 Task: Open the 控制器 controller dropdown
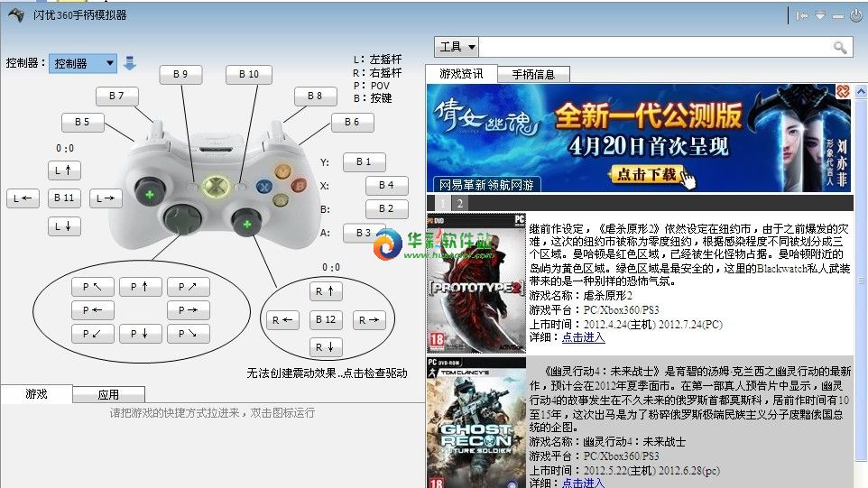pyautogui.click(x=82, y=63)
